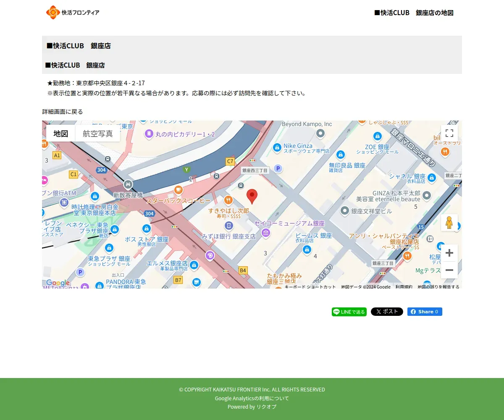Viewport: 504px width, 420px height.
Task: Click Beyond Kampo Inc marker icon
Action: 320,134
